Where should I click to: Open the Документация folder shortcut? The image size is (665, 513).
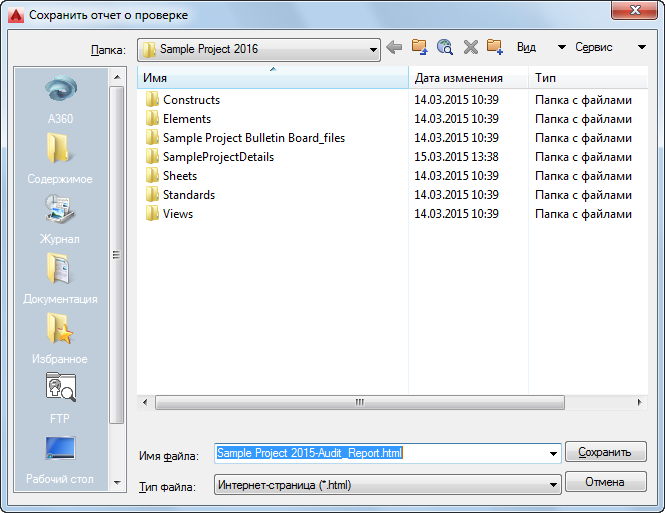pos(60,279)
